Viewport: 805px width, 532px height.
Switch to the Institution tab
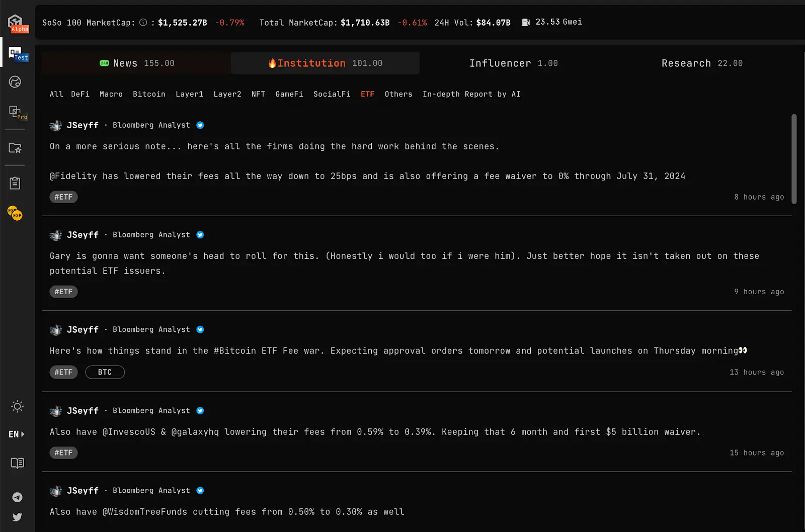click(x=325, y=63)
